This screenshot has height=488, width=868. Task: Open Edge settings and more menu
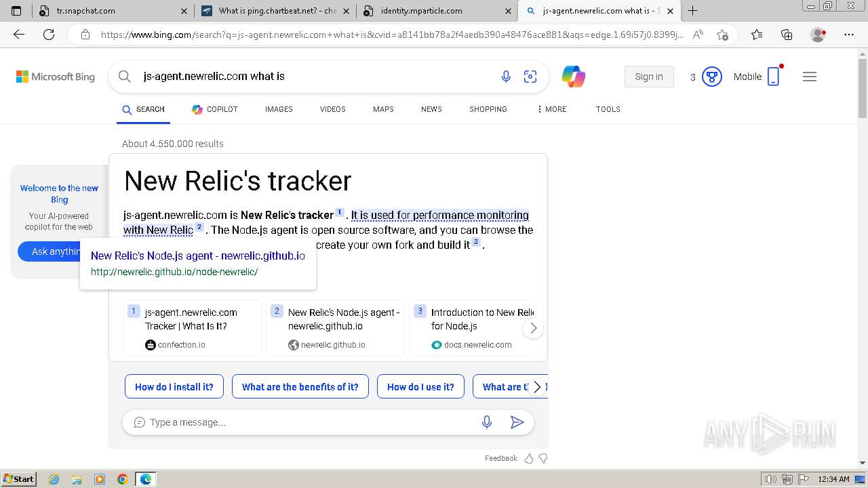coord(849,35)
